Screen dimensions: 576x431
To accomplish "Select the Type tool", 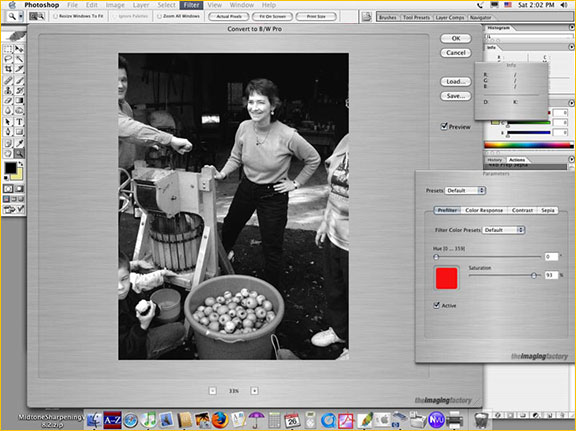I will pos(19,122).
